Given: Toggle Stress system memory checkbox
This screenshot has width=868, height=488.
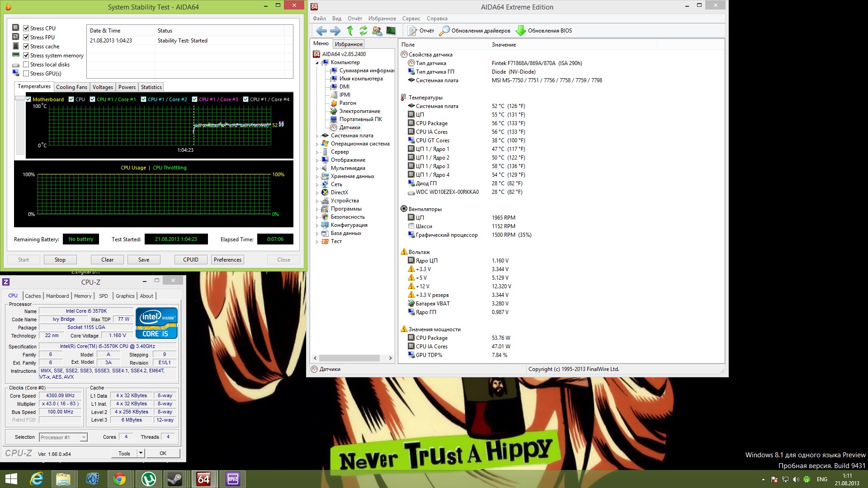Looking at the screenshot, I should click(x=26, y=55).
